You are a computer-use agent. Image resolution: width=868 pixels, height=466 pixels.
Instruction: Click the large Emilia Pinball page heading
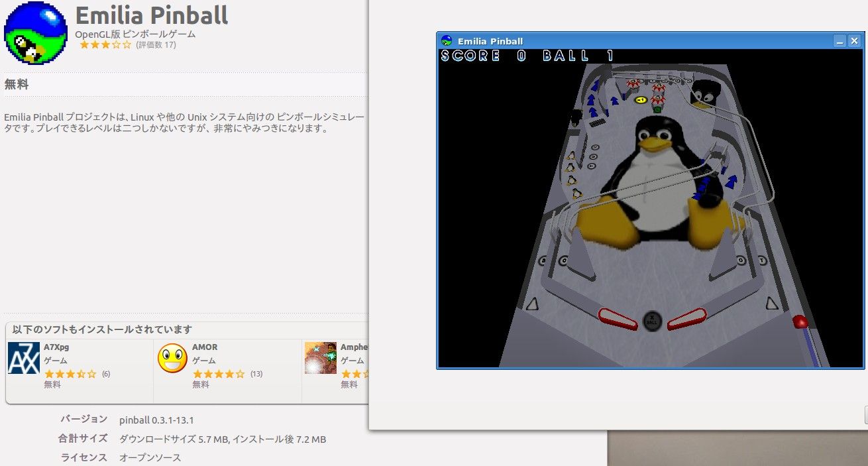click(x=152, y=15)
